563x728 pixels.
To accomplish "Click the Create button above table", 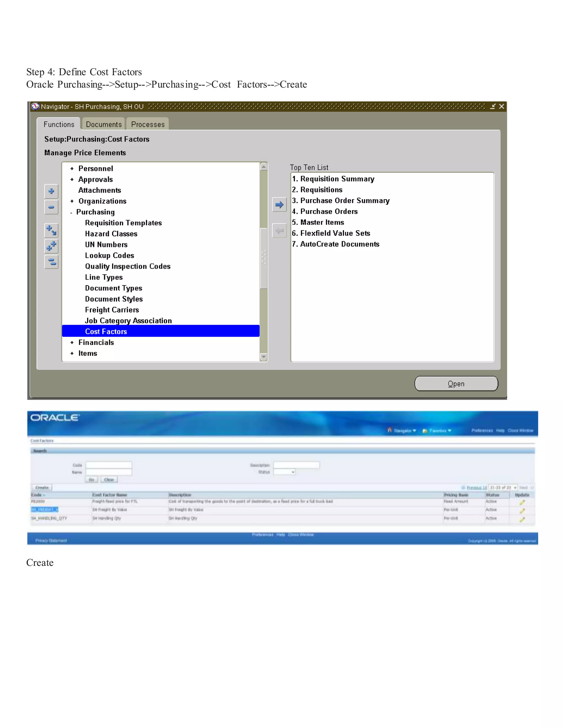I will click(x=42, y=487).
